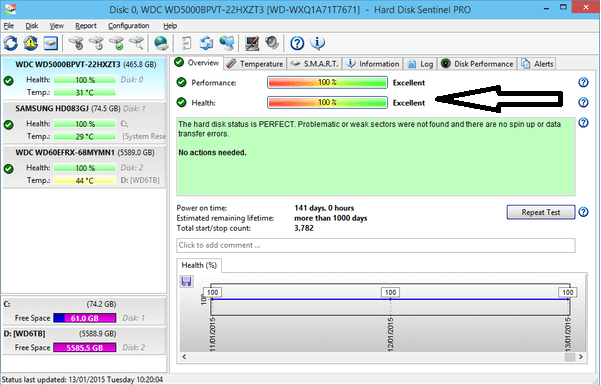
Task: Select the Health (%) graph tab
Action: (x=199, y=265)
